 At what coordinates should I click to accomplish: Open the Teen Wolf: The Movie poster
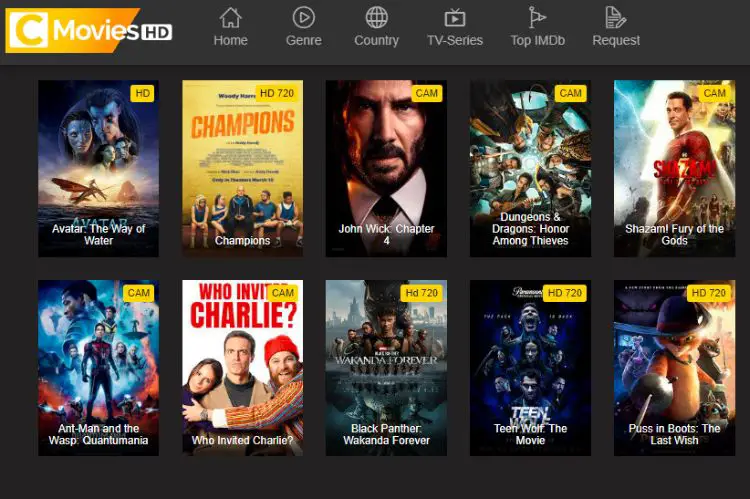(530, 367)
